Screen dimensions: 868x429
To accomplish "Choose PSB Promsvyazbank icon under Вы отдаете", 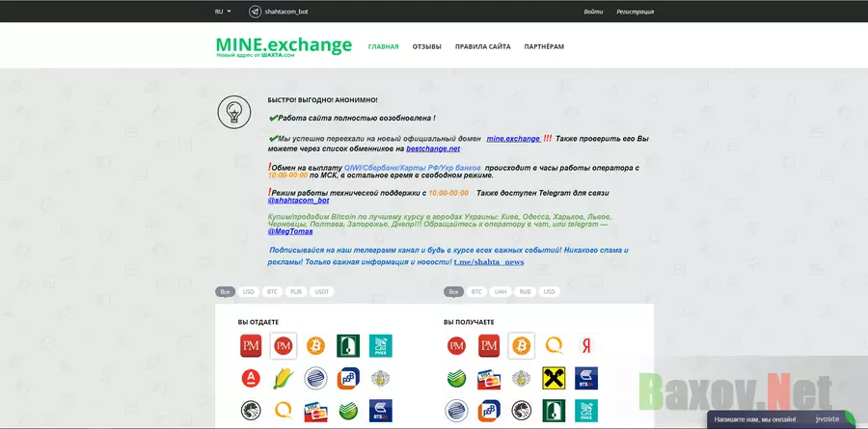I will [x=348, y=379].
